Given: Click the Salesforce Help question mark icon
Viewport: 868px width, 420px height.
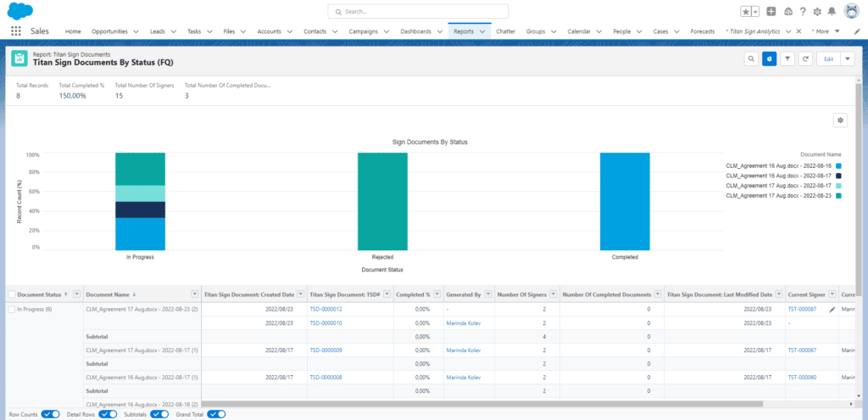Looking at the screenshot, I should click(x=802, y=12).
